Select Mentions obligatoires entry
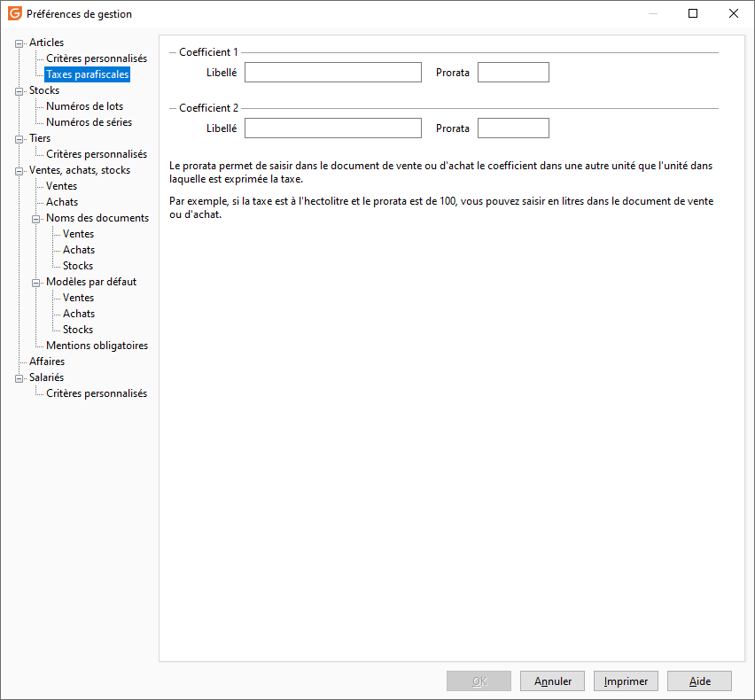This screenshot has height=700, width=755. (97, 346)
